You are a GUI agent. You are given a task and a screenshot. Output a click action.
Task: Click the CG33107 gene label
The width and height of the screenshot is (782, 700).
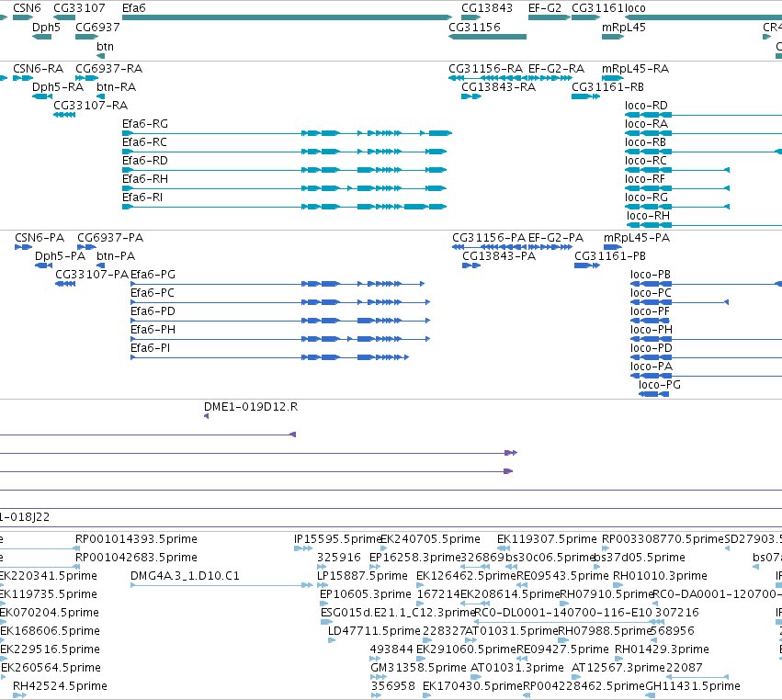click(x=79, y=8)
